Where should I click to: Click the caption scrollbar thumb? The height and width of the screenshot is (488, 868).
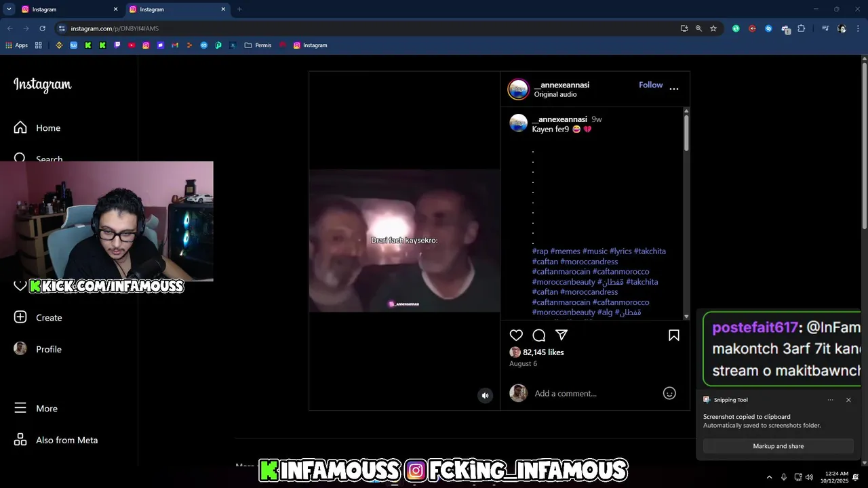coord(686,133)
